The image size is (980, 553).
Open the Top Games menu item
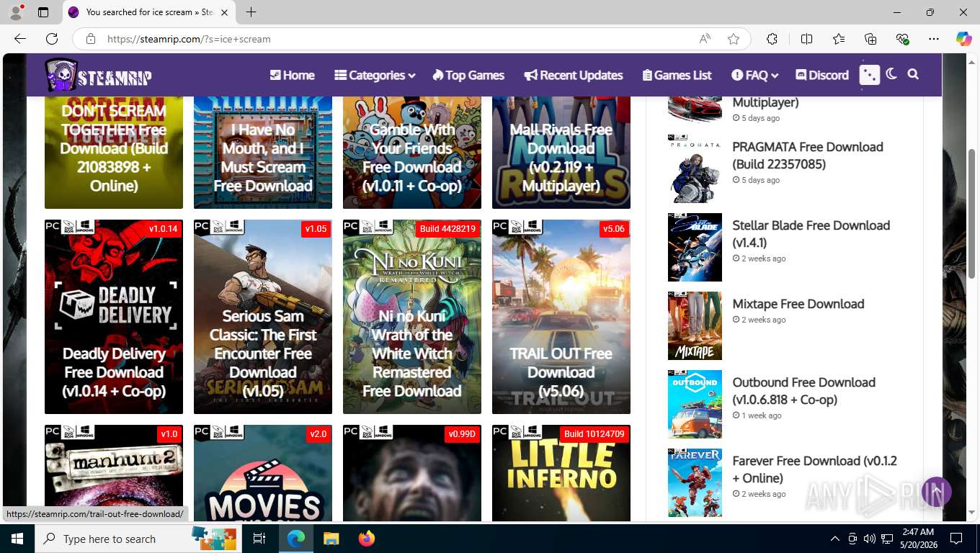pyautogui.click(x=468, y=75)
